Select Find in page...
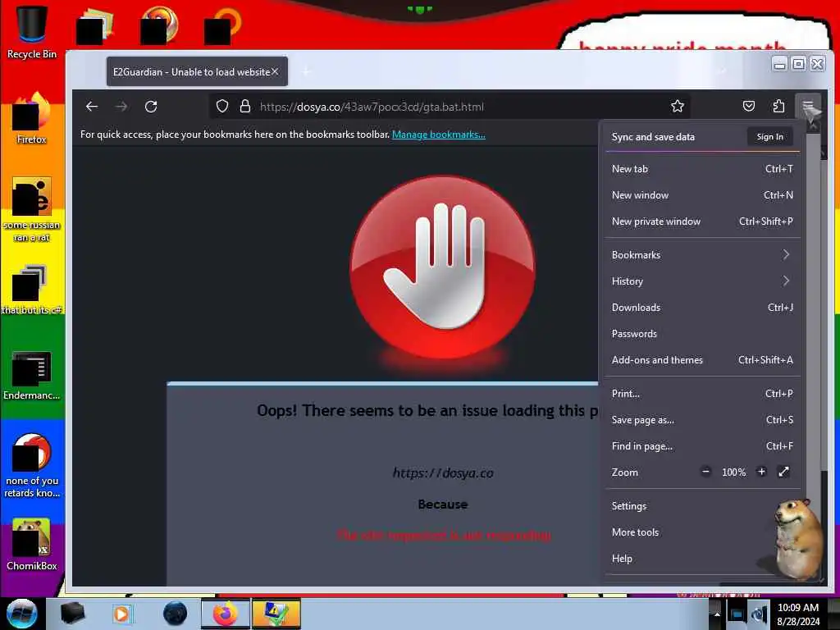Screen dimensions: 840x630 (702, 446)
